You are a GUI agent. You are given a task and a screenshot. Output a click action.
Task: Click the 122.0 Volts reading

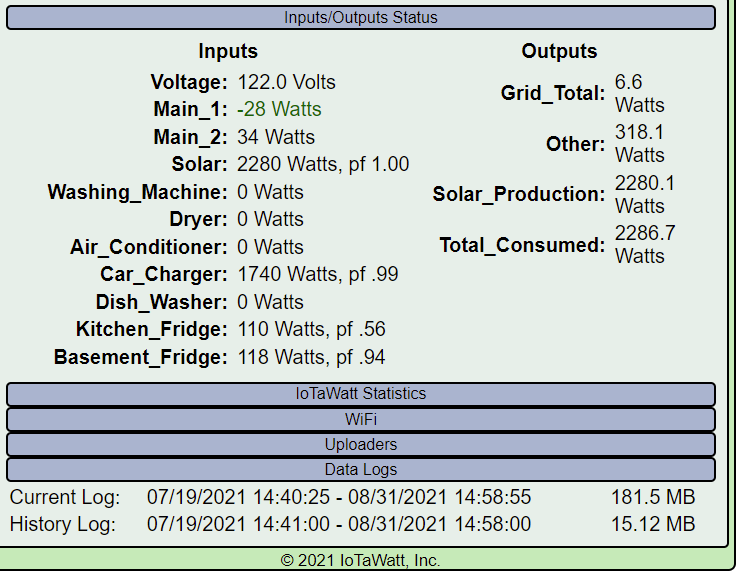pyautogui.click(x=286, y=82)
